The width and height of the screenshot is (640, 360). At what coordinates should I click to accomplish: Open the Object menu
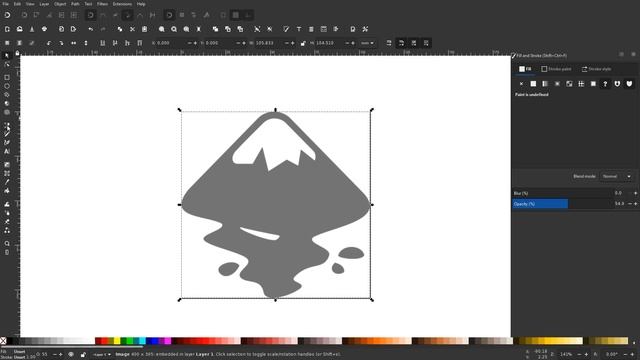[x=60, y=4]
